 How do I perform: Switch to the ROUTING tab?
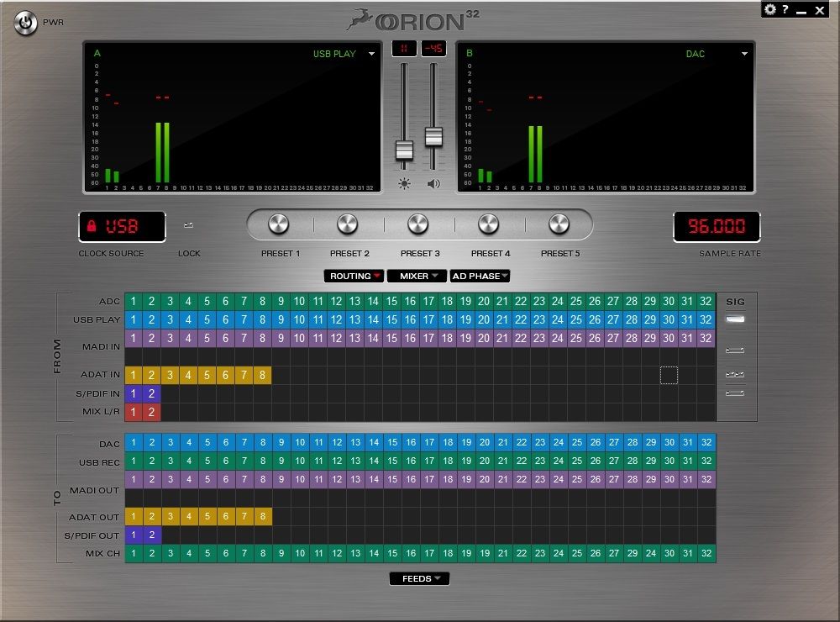[x=354, y=276]
